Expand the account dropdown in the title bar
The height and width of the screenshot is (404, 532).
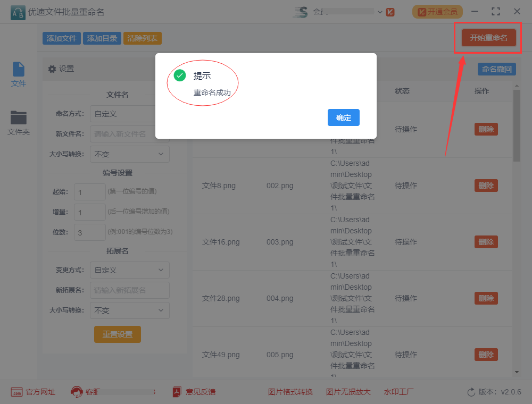(379, 11)
